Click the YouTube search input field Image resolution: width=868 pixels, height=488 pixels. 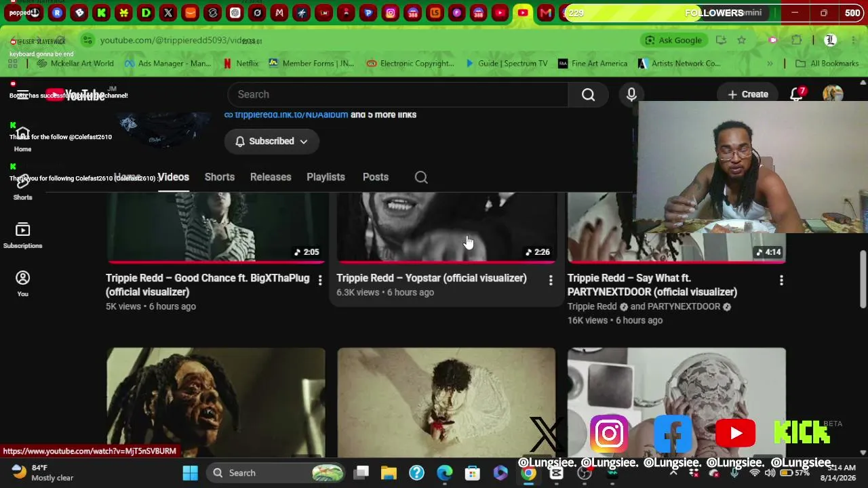pos(398,95)
